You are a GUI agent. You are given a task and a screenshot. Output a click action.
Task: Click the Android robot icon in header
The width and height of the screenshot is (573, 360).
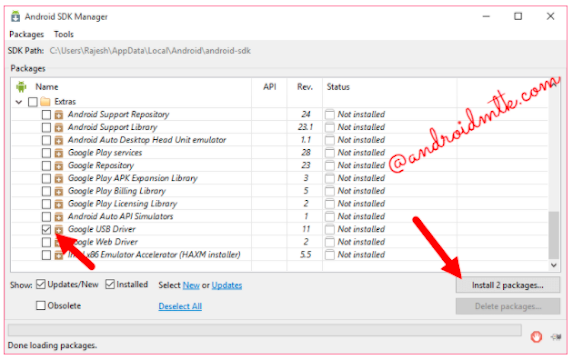point(21,87)
